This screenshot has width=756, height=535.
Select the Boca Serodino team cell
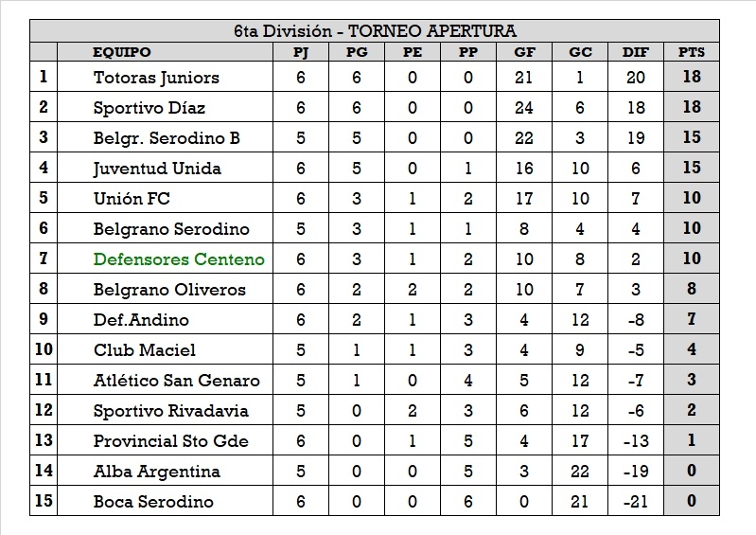[153, 502]
